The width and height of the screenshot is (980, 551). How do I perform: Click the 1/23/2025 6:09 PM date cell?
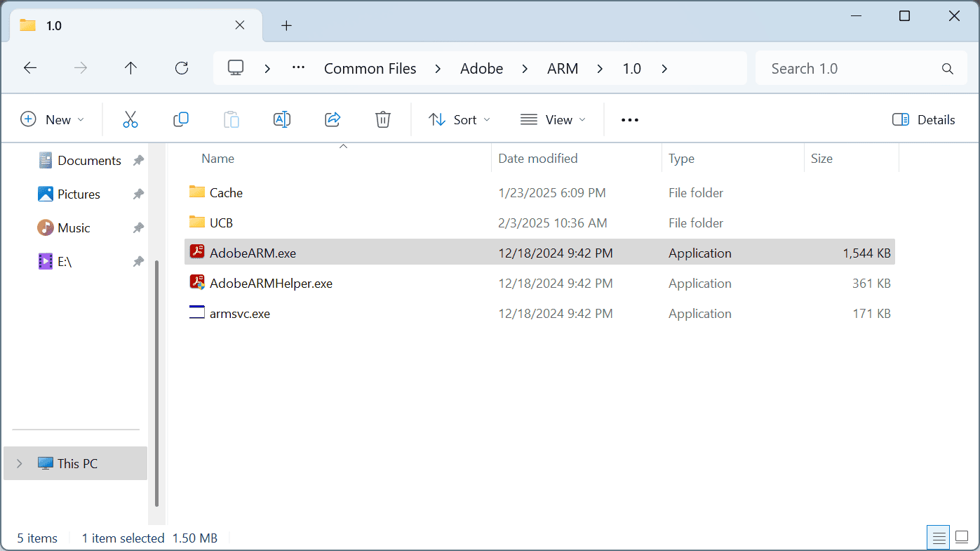point(552,192)
